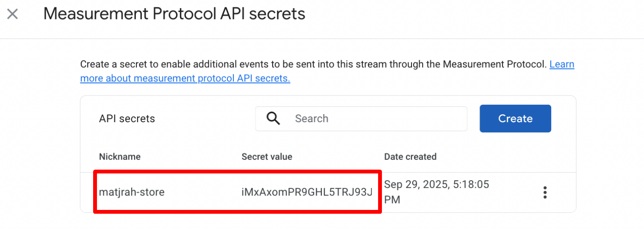The width and height of the screenshot is (644, 229).
Task: Open the three-dot menu for matjrah-store
Action: pyautogui.click(x=545, y=193)
